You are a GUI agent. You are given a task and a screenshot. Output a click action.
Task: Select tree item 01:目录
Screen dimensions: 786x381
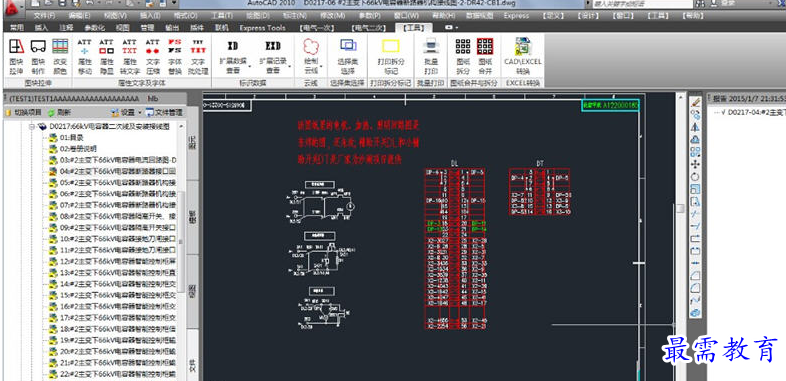pyautogui.click(x=72, y=137)
